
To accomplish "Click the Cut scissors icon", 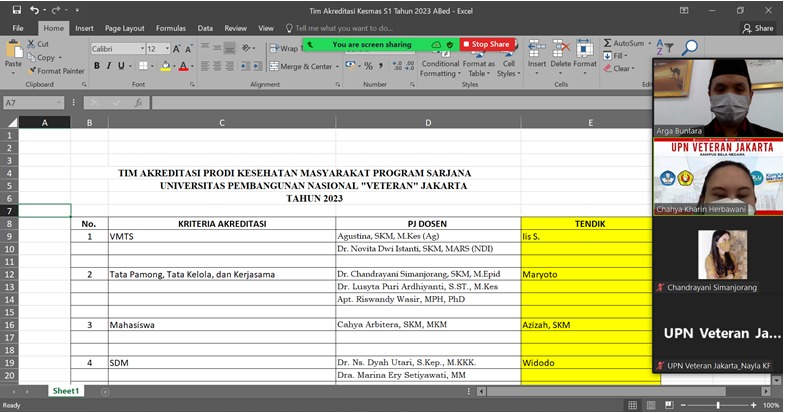I will pyautogui.click(x=31, y=44).
